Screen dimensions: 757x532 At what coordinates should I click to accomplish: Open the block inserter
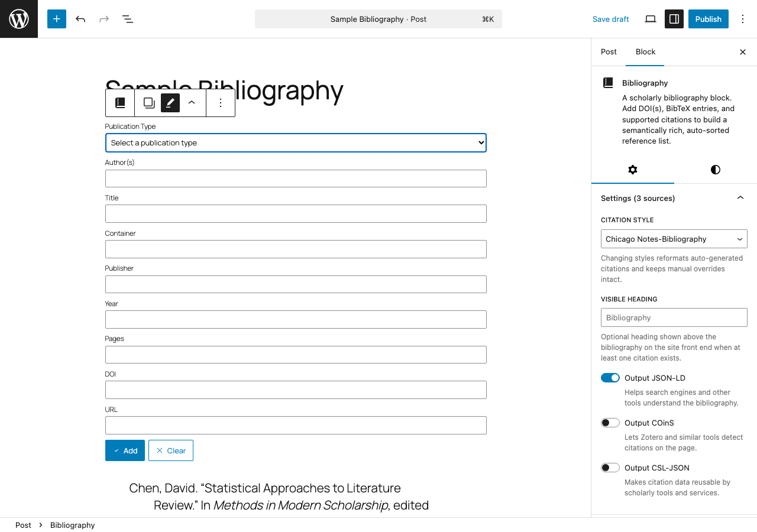[57, 19]
